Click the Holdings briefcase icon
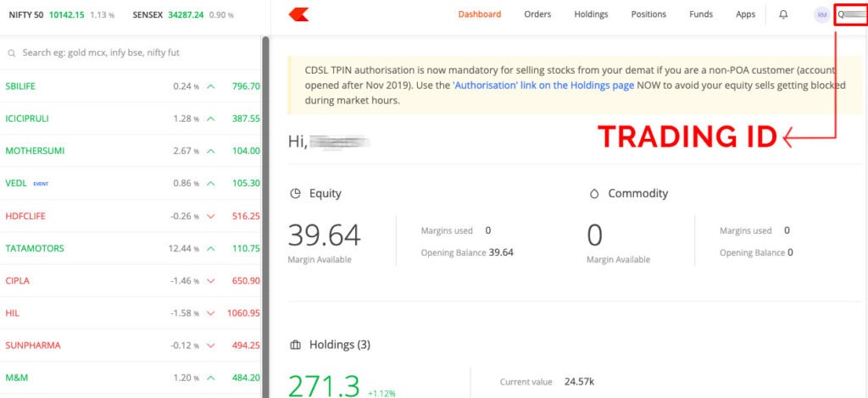Image resolution: width=868 pixels, height=398 pixels. tap(296, 345)
